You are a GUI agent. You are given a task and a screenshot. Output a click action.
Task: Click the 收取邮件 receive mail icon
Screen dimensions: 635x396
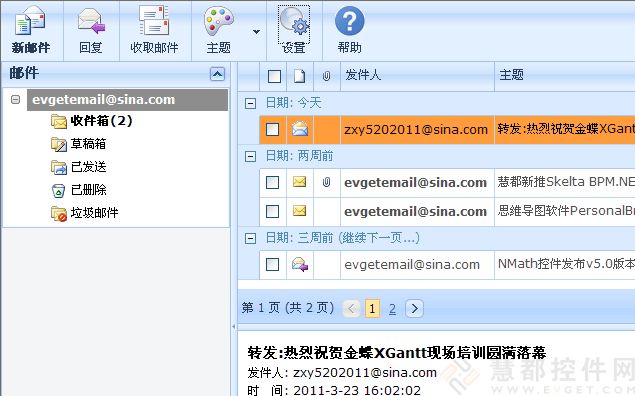154,20
